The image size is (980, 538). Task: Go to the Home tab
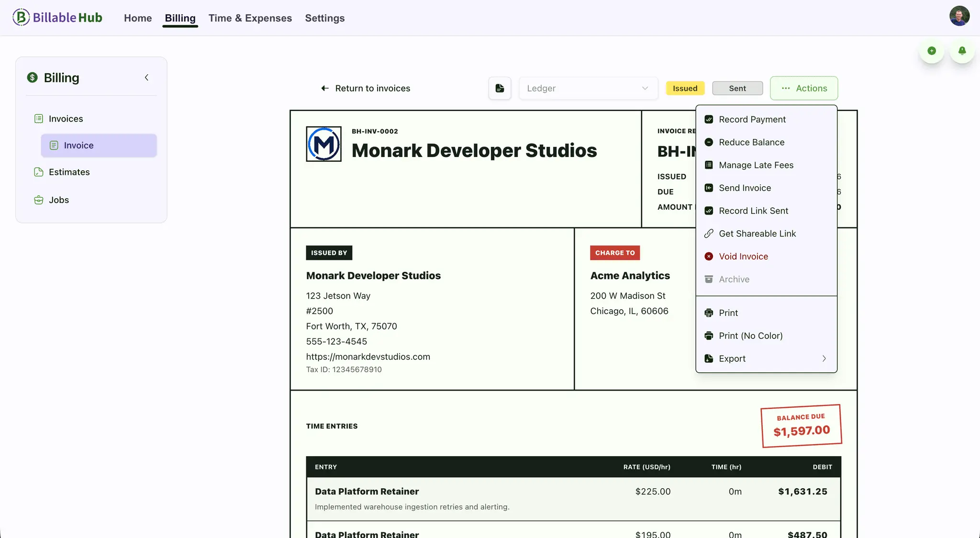click(138, 18)
